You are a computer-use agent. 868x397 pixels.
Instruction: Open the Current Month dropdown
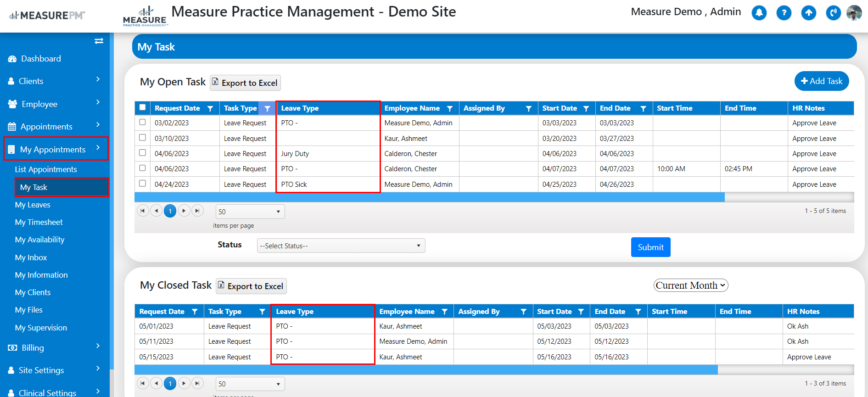[x=690, y=285]
